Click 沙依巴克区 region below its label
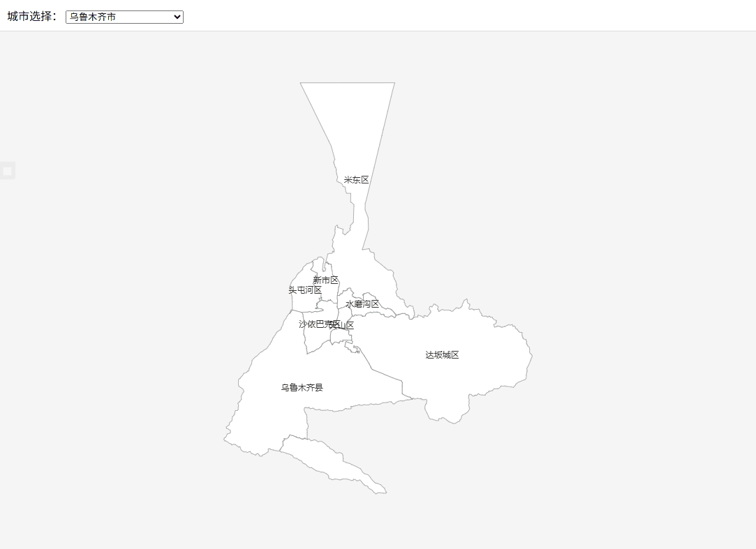Screen dimensions: 756x549 click(x=316, y=340)
